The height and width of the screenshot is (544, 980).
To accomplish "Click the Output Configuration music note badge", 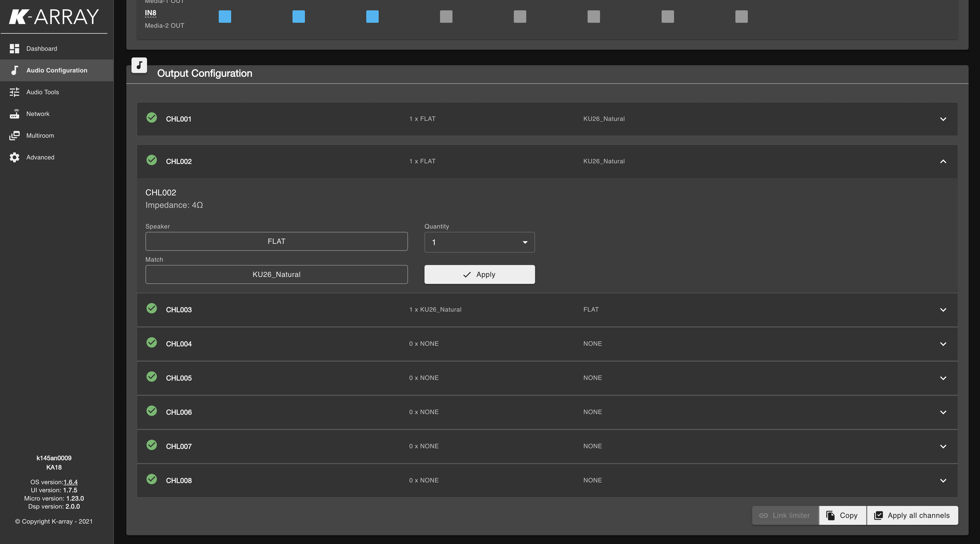I will 139,65.
